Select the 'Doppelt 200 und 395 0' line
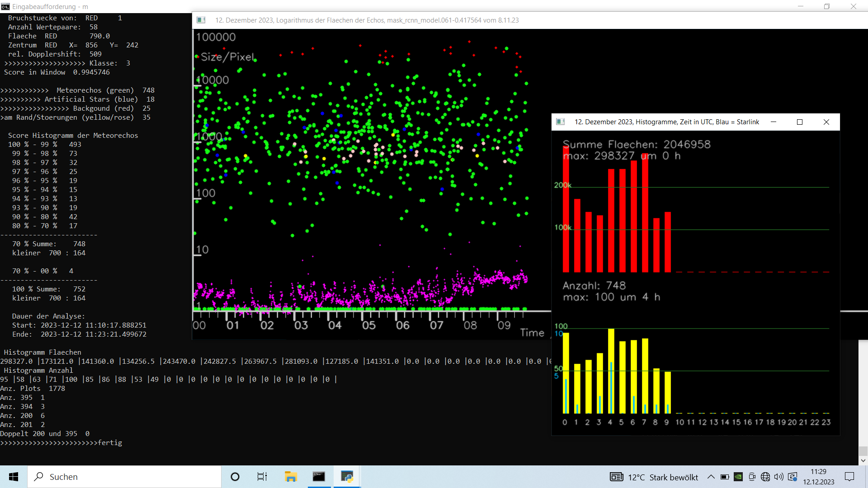 pos(45,434)
